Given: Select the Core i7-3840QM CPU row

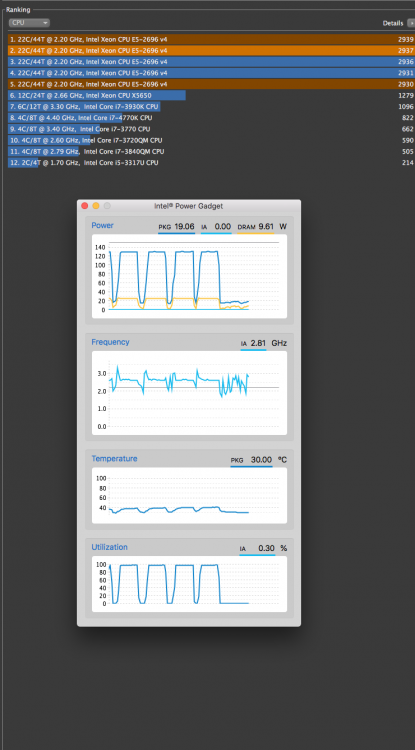Looking at the screenshot, I should click(211, 152).
